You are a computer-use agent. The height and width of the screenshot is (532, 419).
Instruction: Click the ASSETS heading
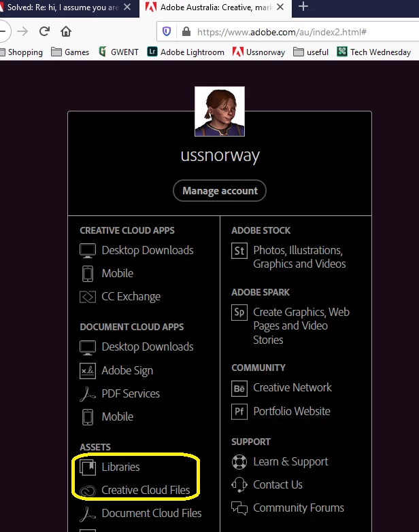point(95,447)
